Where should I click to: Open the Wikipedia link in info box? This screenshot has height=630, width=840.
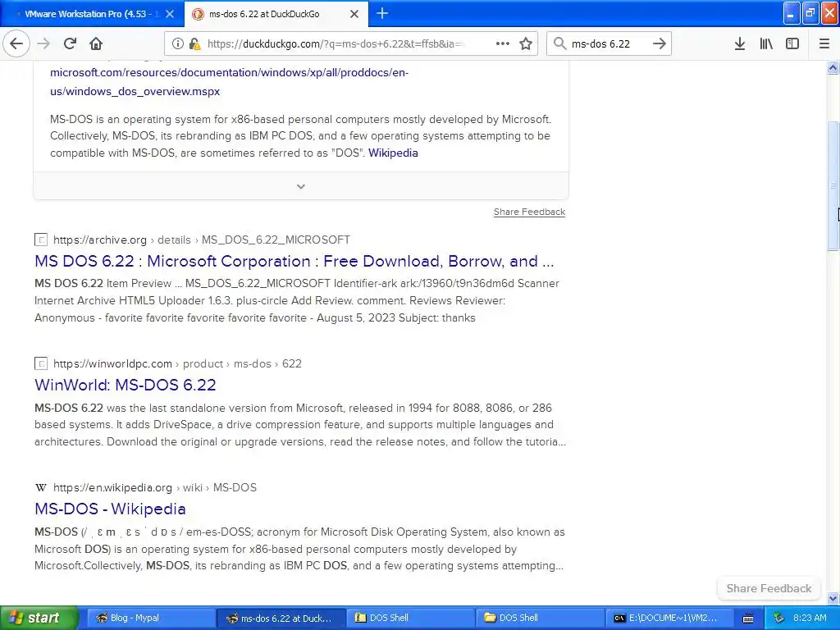[x=393, y=153]
